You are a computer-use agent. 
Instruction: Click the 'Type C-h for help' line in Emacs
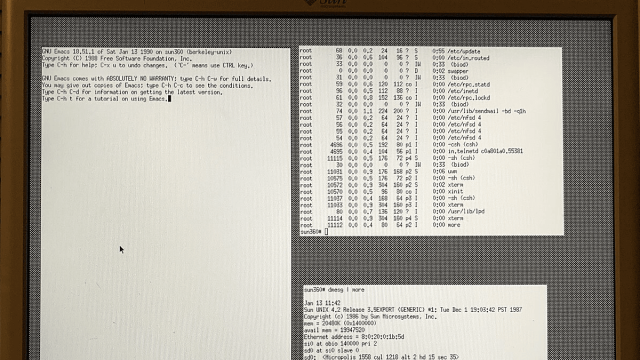[148, 65]
